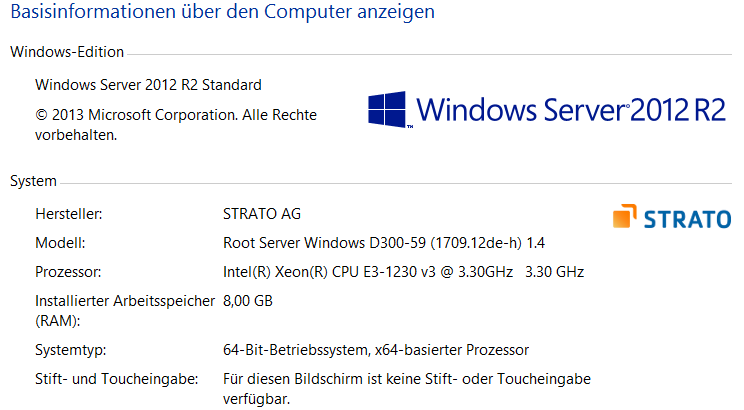The width and height of the screenshot is (744, 410).
Task: Click the Windows flag logo icon
Action: tap(390, 109)
